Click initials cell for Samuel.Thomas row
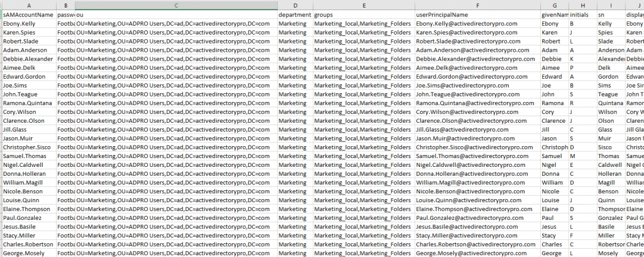The image size is (644, 257). point(583,156)
